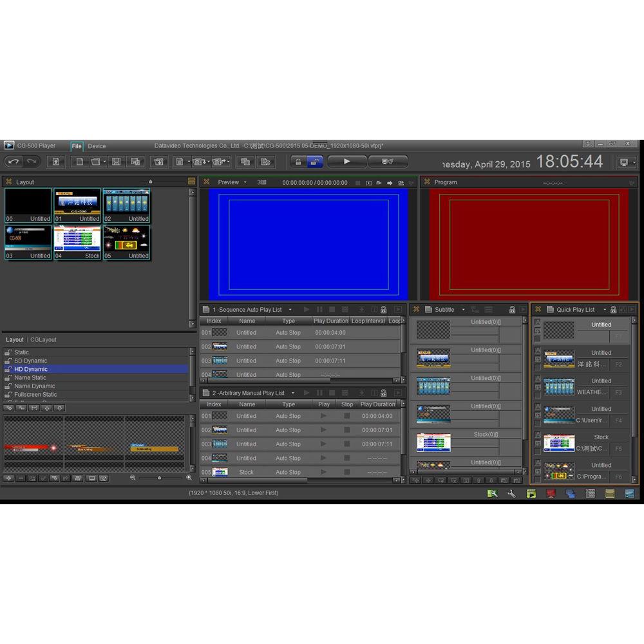
Task: Lock the Quick Play List with its padlock
Action: pyautogui.click(x=612, y=310)
